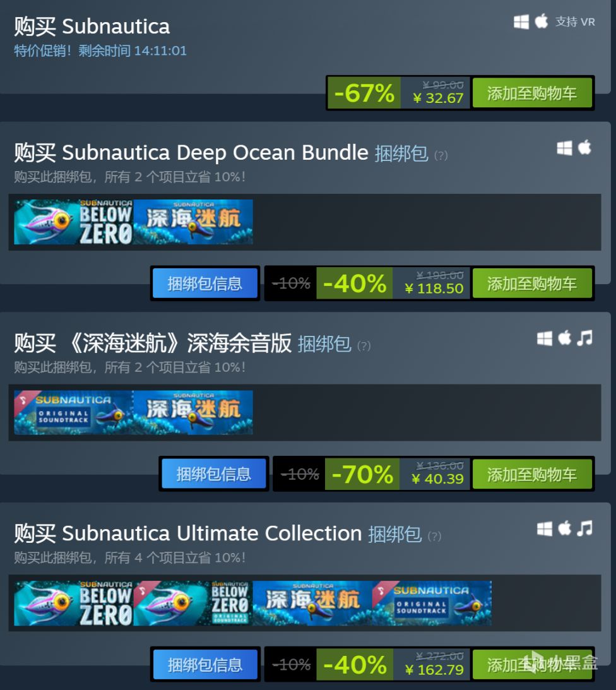Click Windows icon beside Deep Ocean Bundle
The image size is (616, 690).
click(x=564, y=148)
